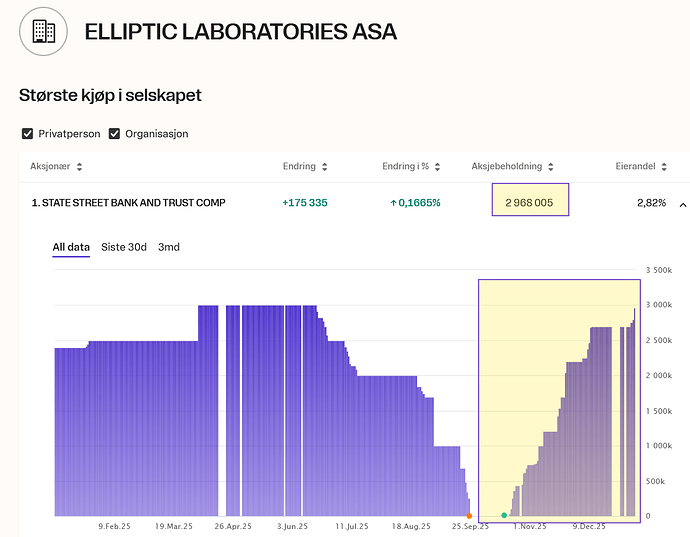Click the green marker dot on chart
This screenshot has height=537, width=690.
coord(503,515)
